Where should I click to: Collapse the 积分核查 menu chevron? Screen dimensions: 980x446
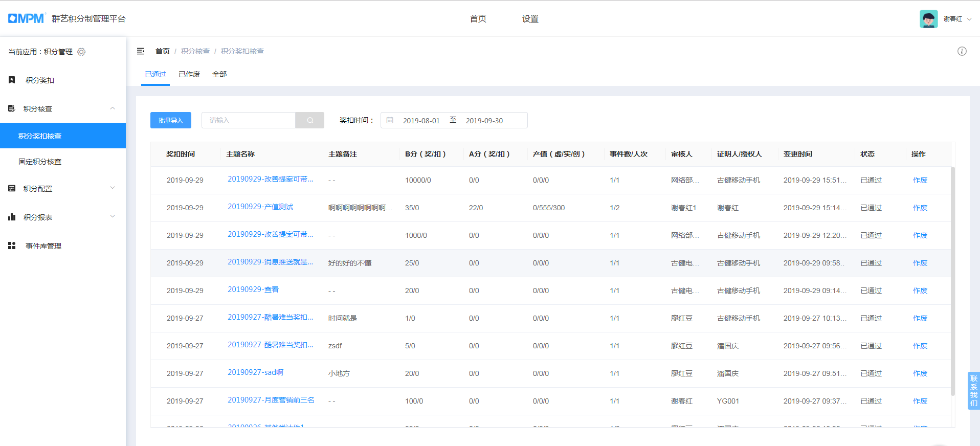pyautogui.click(x=113, y=108)
